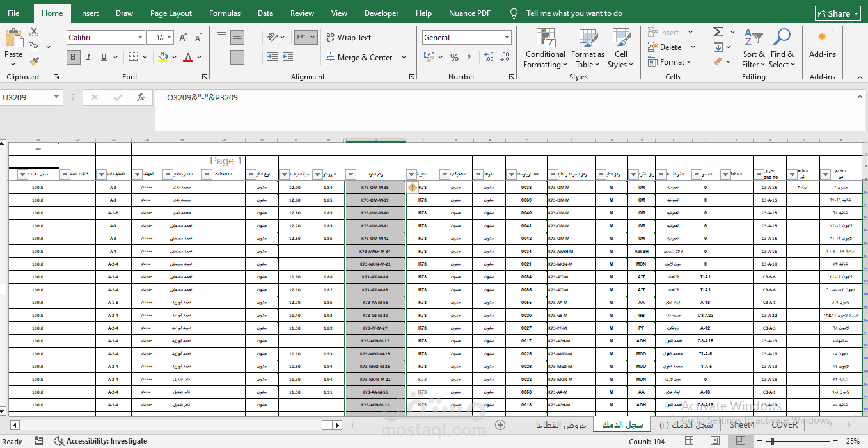Click the Increase Decimal icon
Image resolution: width=868 pixels, height=448 pixels.
click(489, 58)
